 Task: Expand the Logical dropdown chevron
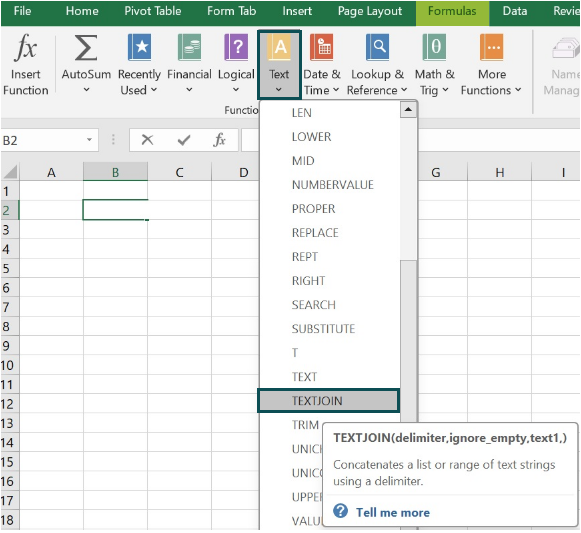click(x=236, y=90)
